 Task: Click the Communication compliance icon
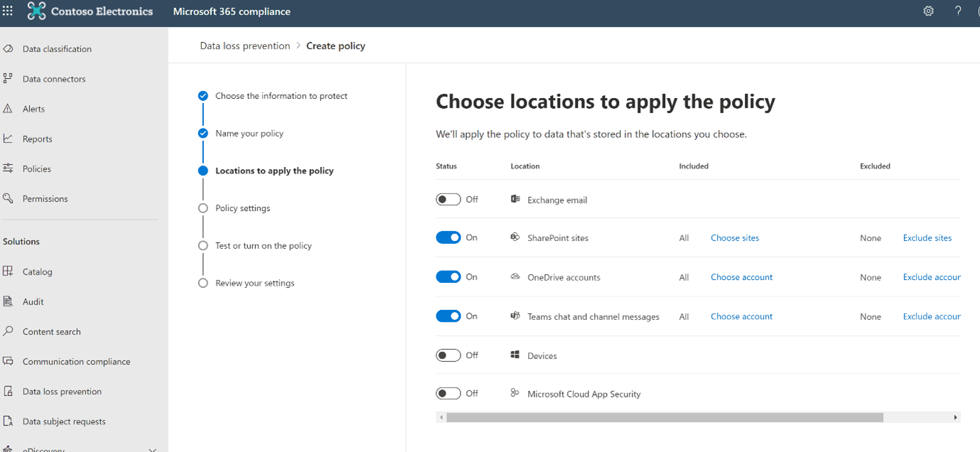coord(8,361)
